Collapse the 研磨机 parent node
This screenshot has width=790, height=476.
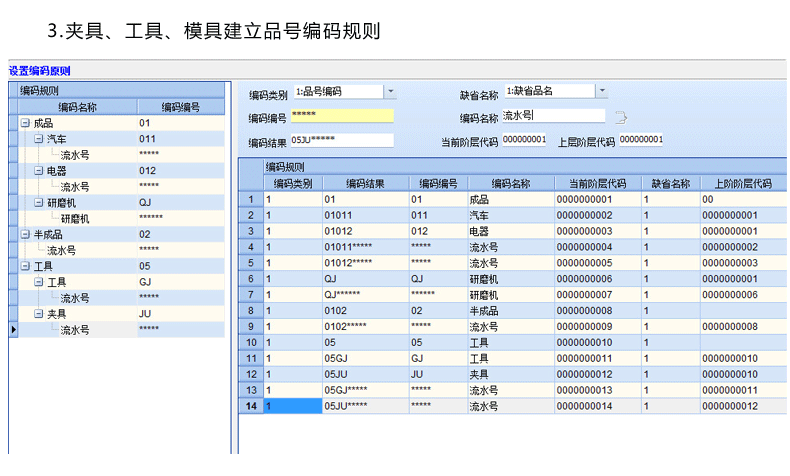coord(38,203)
